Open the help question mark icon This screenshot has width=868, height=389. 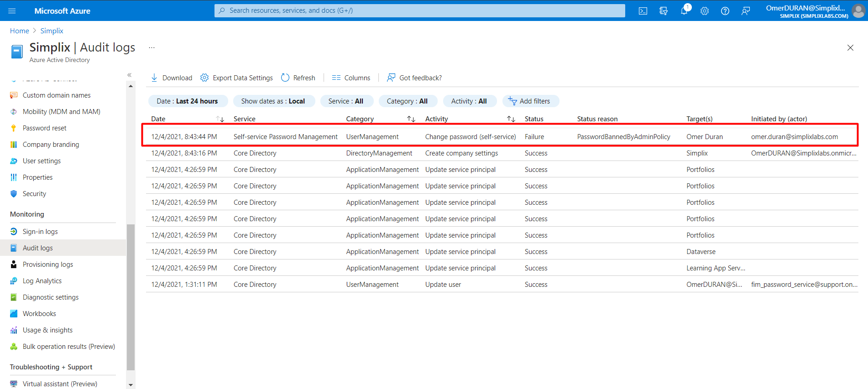725,11
